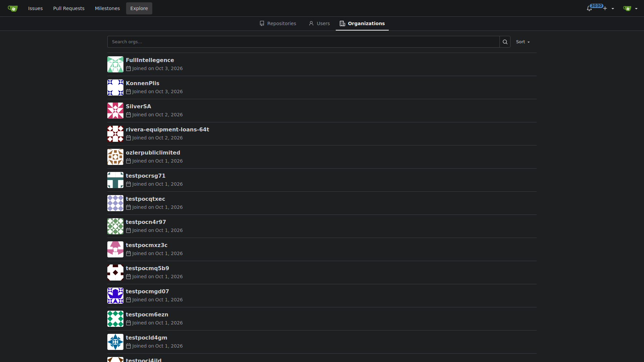Screen dimensions: 644x362
Task: Click testpocn4r97 avatar icon
Action: [x=115, y=226]
